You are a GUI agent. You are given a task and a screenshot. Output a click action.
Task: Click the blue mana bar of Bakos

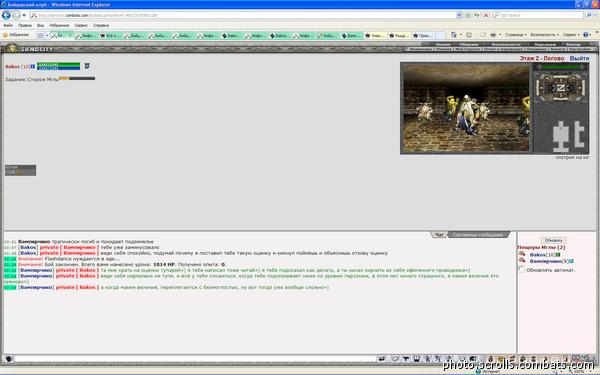click(x=59, y=68)
